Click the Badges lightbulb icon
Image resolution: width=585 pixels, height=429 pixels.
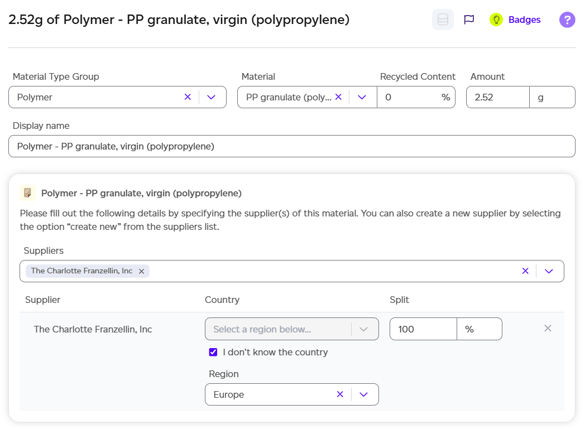pos(496,19)
